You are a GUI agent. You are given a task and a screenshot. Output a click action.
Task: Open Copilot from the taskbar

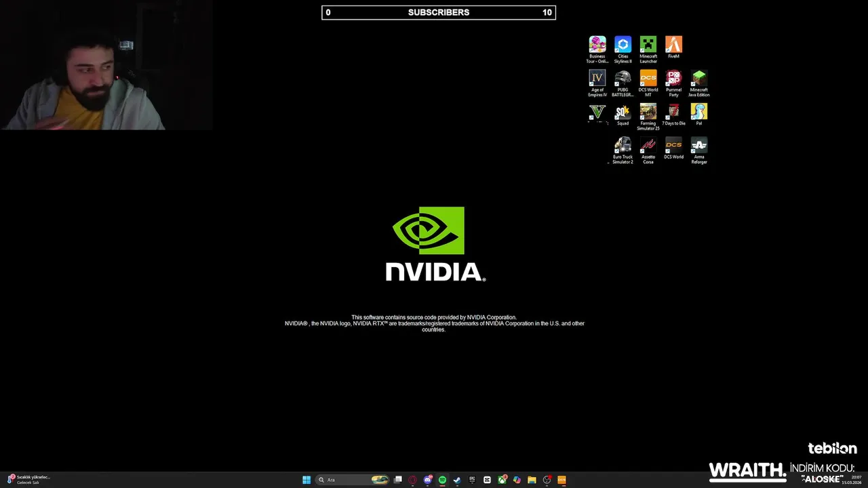click(x=517, y=480)
